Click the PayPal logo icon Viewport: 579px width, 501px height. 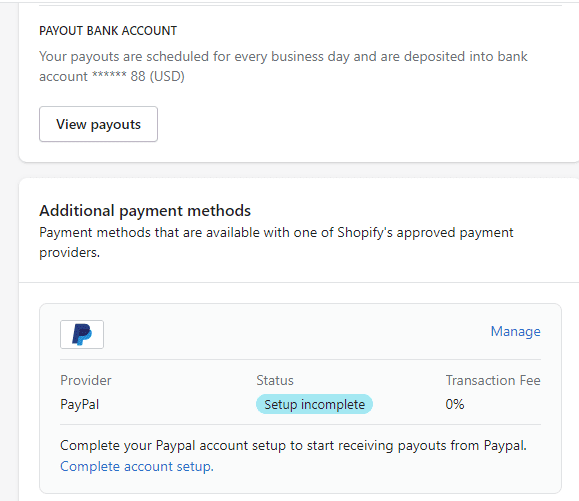[x=82, y=334]
